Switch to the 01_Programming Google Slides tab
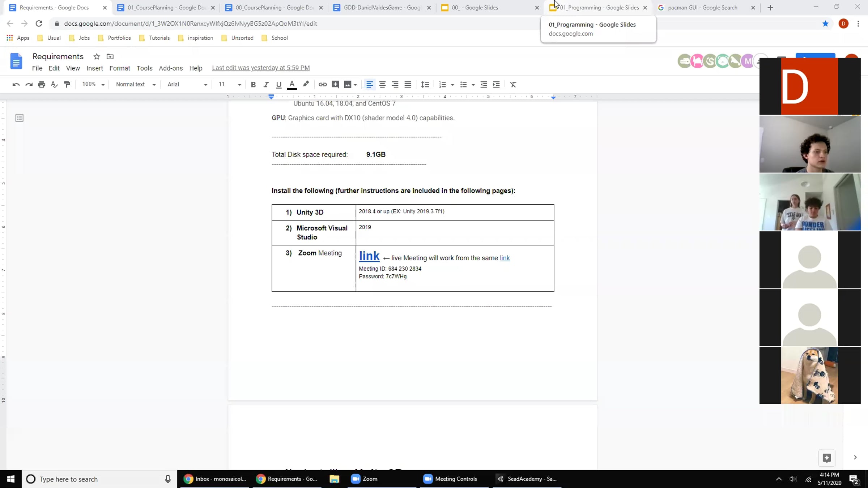868x488 pixels. coord(599,8)
